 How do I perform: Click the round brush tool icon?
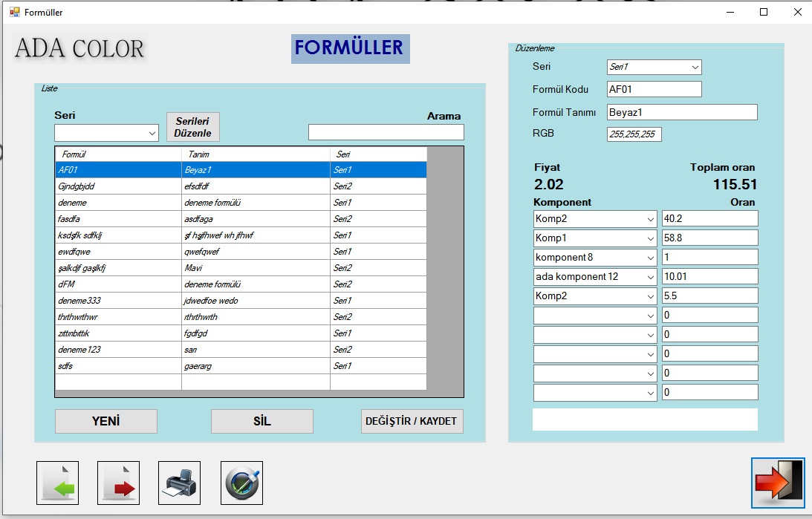point(241,483)
